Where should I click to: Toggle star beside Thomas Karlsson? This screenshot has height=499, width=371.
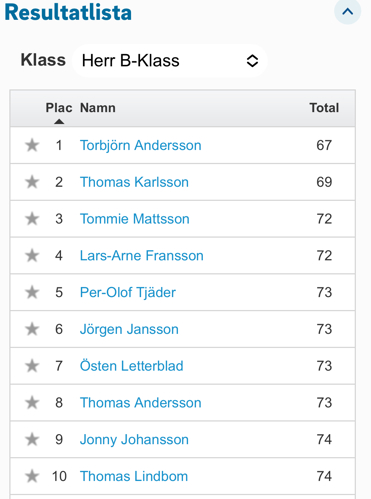[x=32, y=182]
